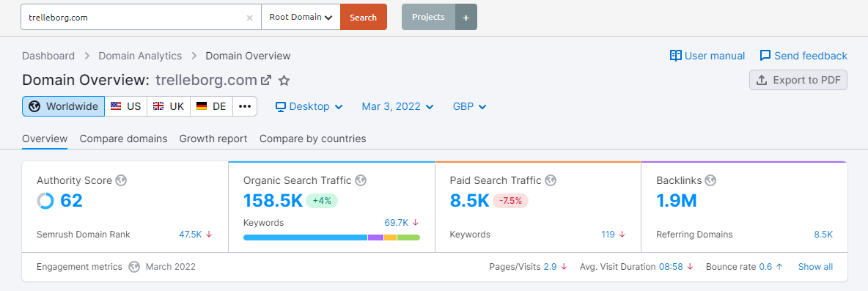Click the globe icon next to Authority Score
The image size is (868, 291).
[x=121, y=180]
